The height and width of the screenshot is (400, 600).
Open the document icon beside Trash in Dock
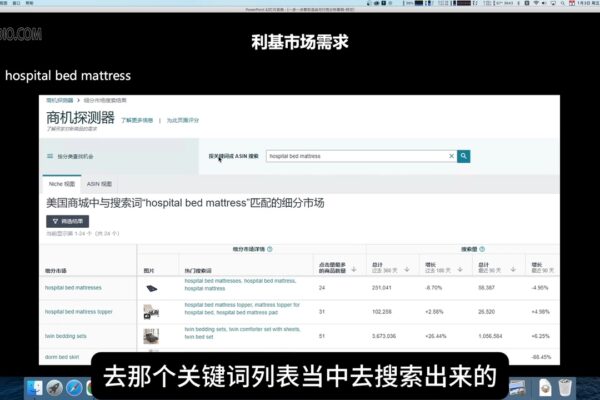tap(545, 387)
